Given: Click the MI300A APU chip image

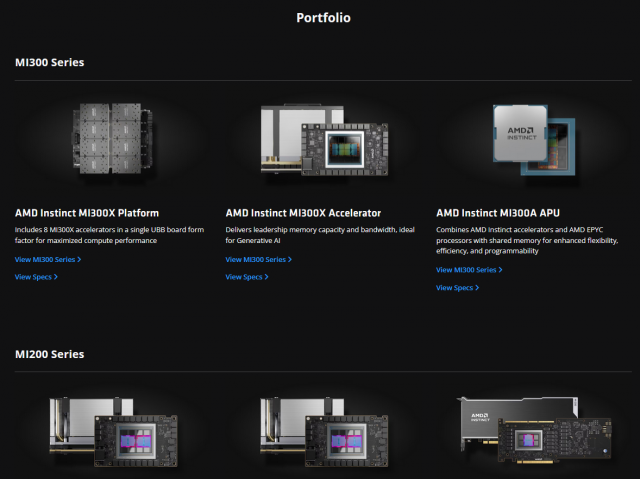Looking at the screenshot, I should pos(534,140).
